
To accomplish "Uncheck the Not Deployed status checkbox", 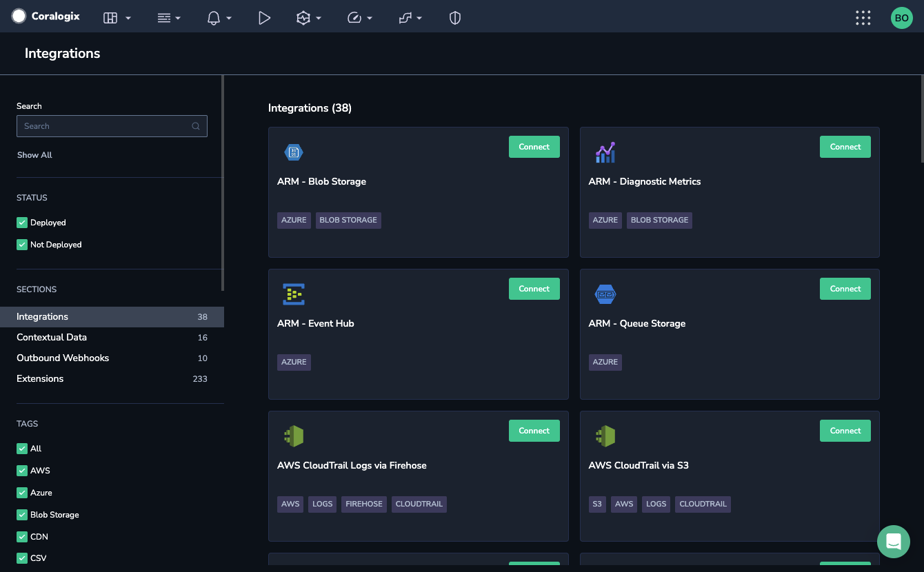I will click(22, 245).
